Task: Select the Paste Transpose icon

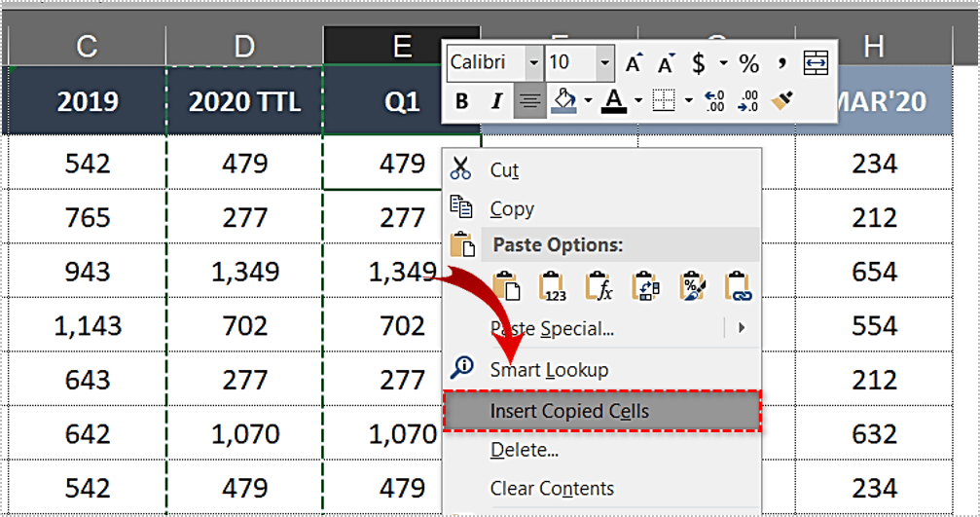Action: coord(645,286)
